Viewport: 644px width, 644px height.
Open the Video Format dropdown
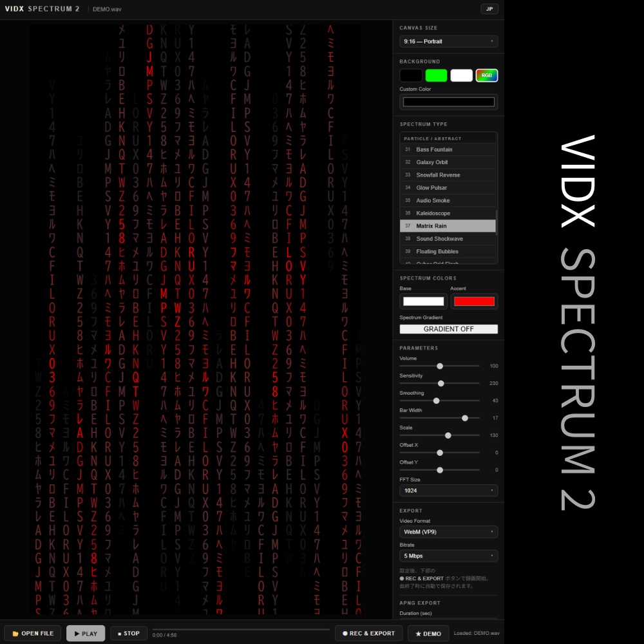coord(448,532)
